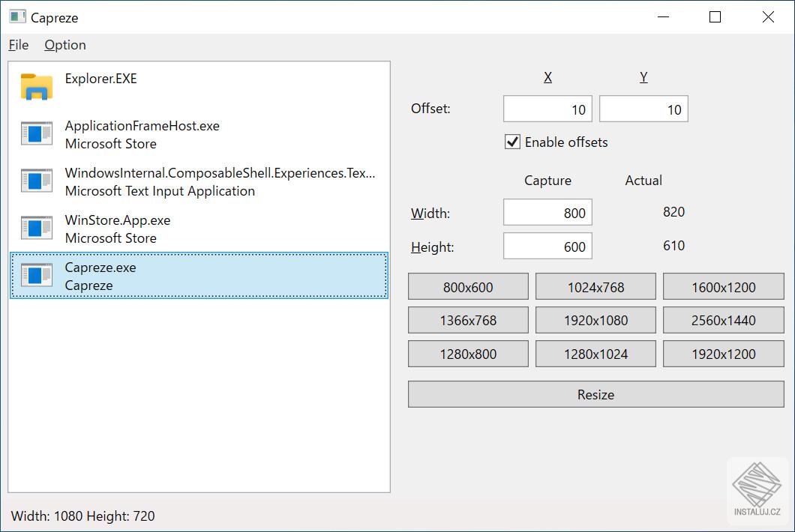Click the wide Resize button

(x=595, y=394)
